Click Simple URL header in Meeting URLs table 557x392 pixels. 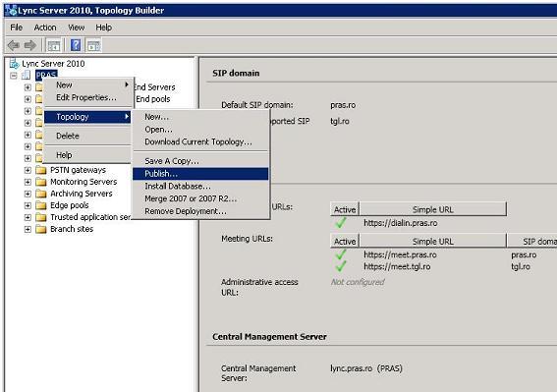(432, 241)
